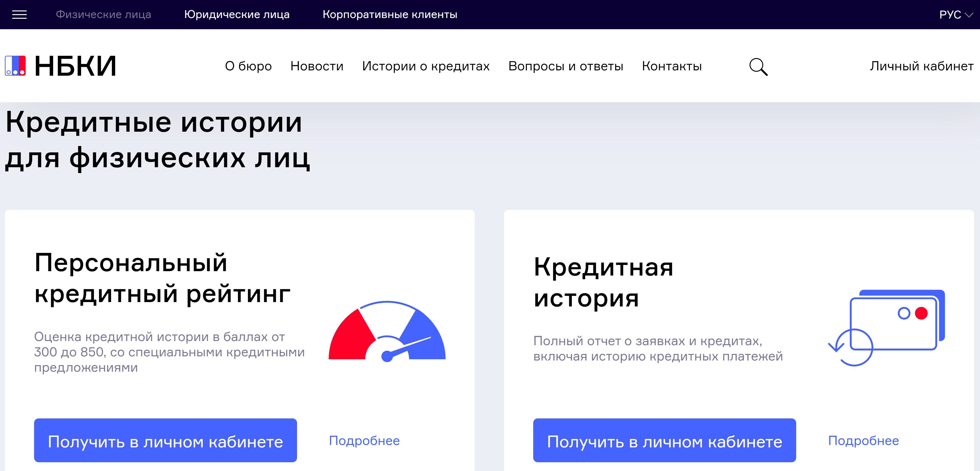Open Истории о кредитах page

click(x=426, y=66)
